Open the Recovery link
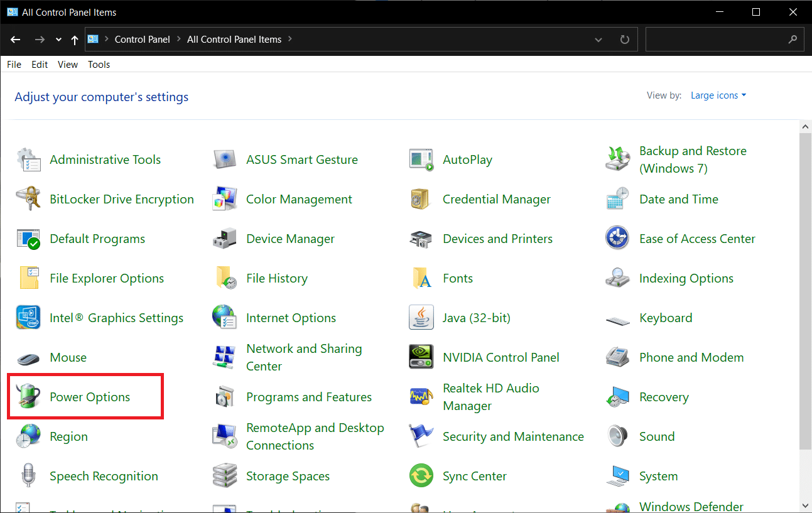812x513 pixels. pyautogui.click(x=664, y=397)
